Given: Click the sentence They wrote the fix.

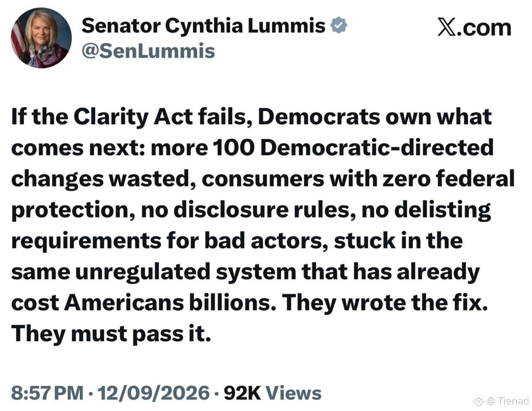Looking at the screenshot, I should 385,303.
